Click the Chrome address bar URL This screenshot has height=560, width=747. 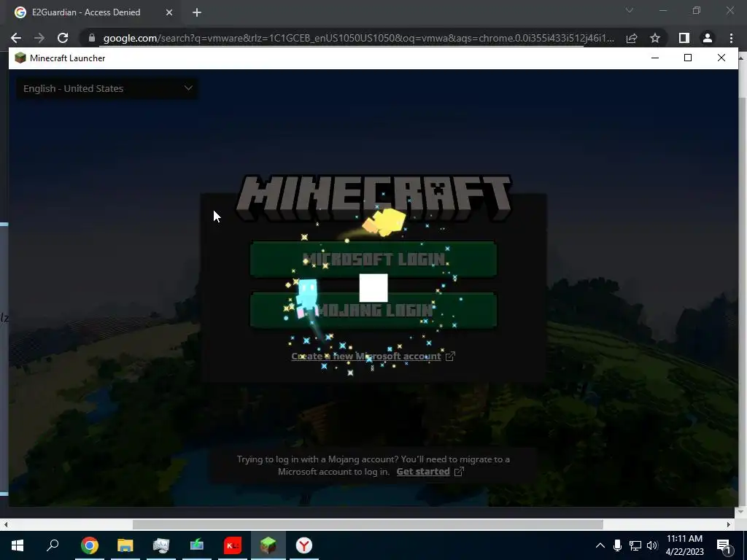pos(358,38)
